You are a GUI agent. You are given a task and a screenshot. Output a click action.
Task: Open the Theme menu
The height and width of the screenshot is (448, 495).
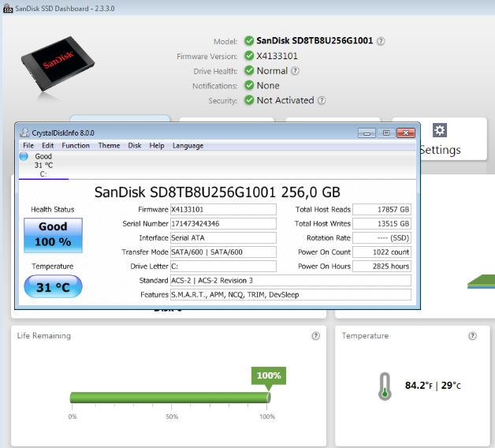tap(109, 145)
